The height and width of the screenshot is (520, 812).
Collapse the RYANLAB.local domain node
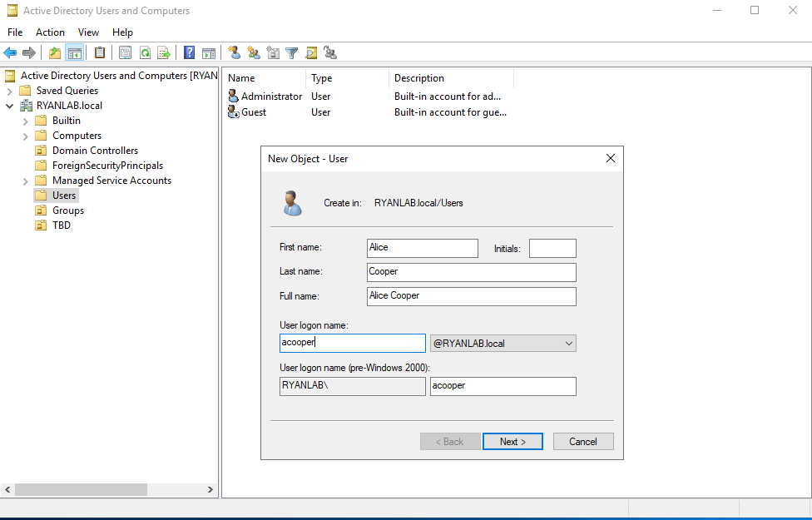(11, 105)
